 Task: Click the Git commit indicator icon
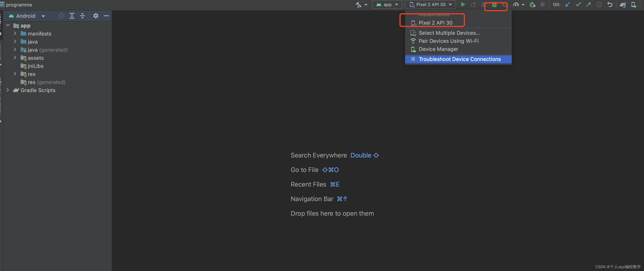(578, 4)
